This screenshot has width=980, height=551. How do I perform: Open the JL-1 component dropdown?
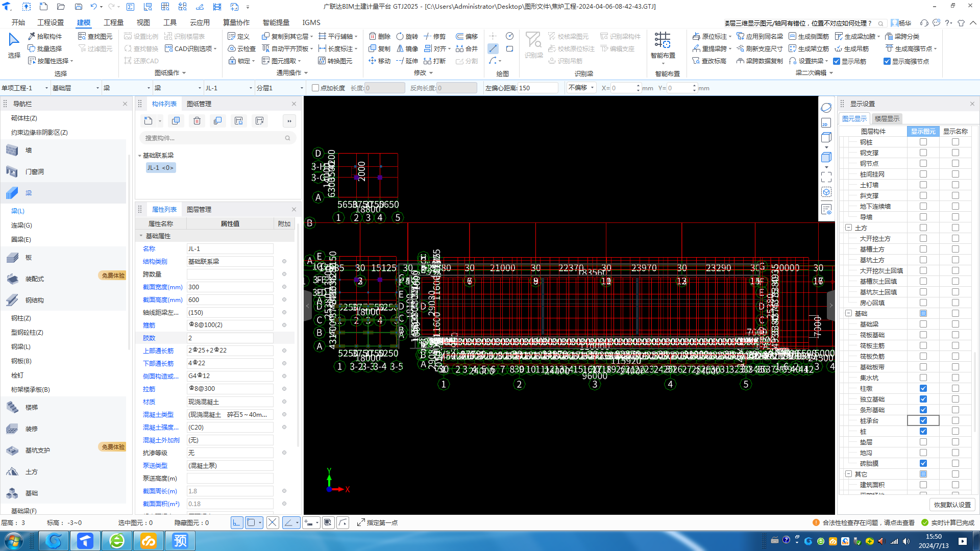tap(229, 88)
